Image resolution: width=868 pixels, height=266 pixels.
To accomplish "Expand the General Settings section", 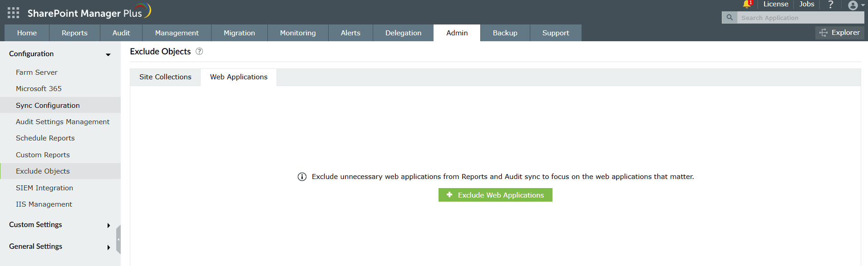I will pos(60,247).
